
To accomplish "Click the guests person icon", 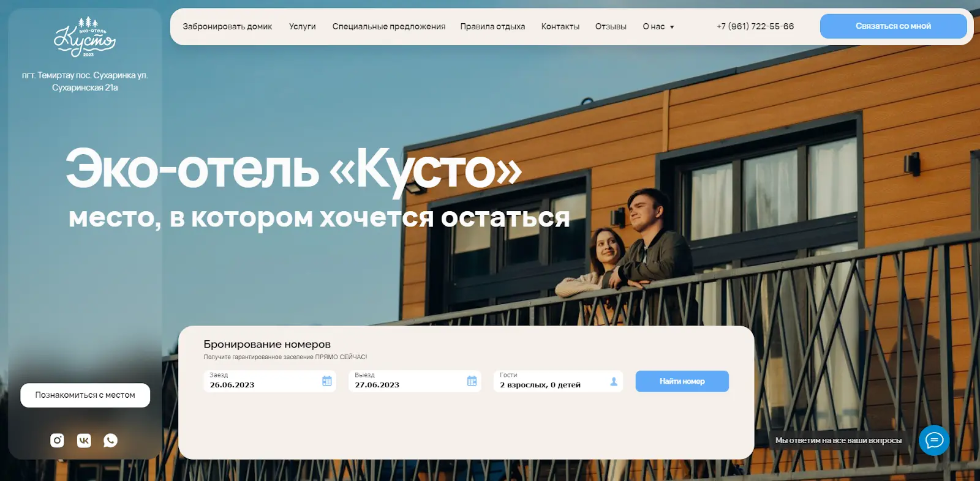I will [614, 381].
